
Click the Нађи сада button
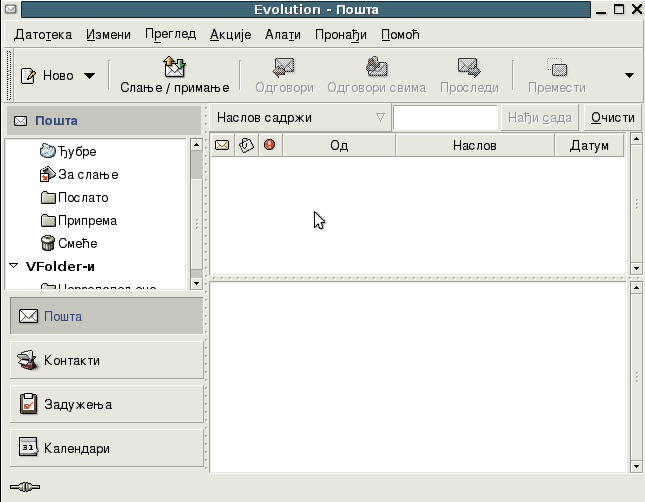pyautogui.click(x=540, y=118)
